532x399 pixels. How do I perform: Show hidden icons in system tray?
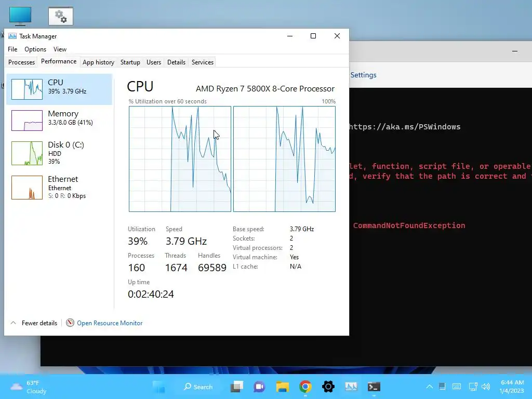pyautogui.click(x=430, y=387)
